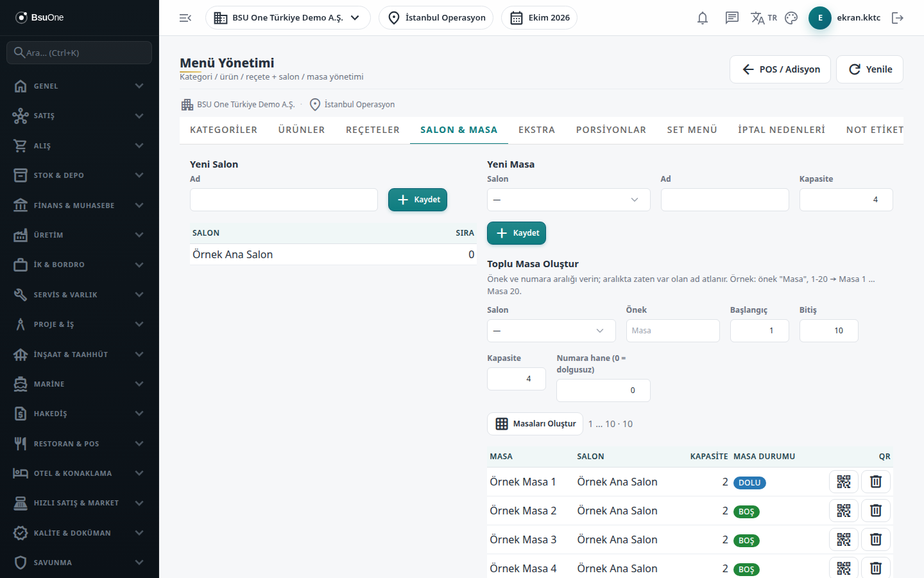
Task: Focus the sidebar search field Ara
Action: pos(80,53)
